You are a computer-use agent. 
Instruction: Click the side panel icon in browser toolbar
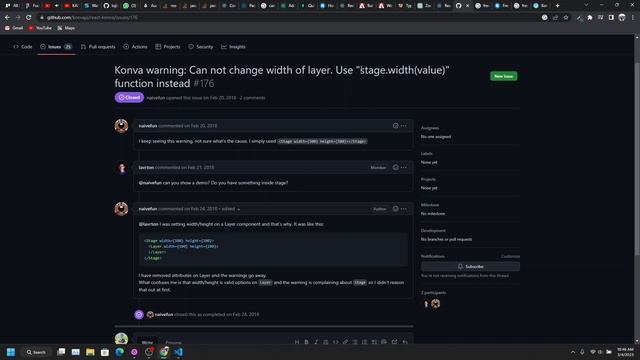click(x=611, y=18)
